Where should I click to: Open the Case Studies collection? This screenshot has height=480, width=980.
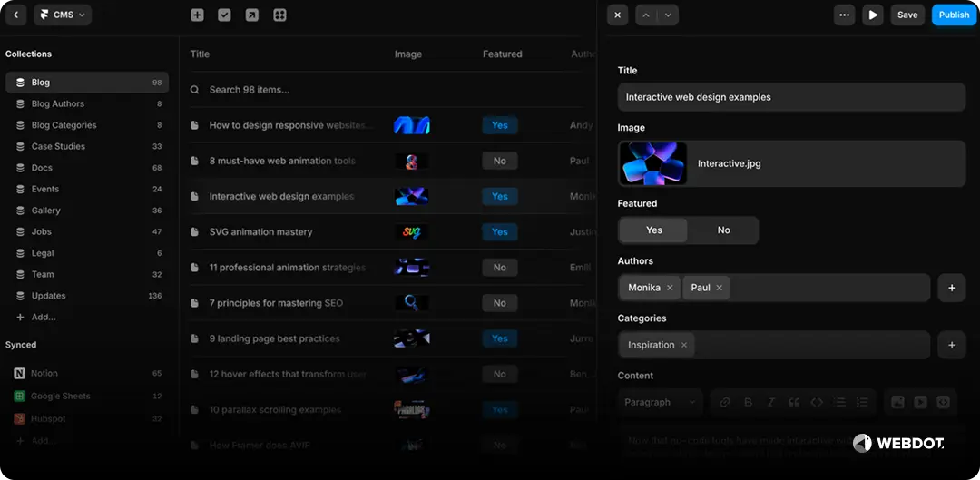pos(58,146)
